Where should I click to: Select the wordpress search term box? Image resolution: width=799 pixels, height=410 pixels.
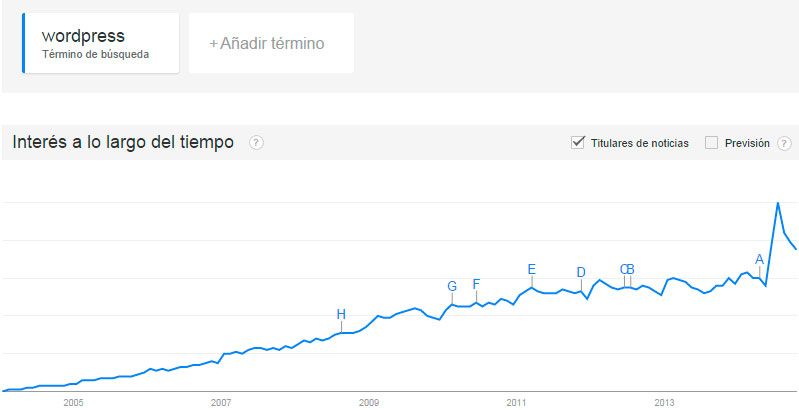tap(100, 43)
